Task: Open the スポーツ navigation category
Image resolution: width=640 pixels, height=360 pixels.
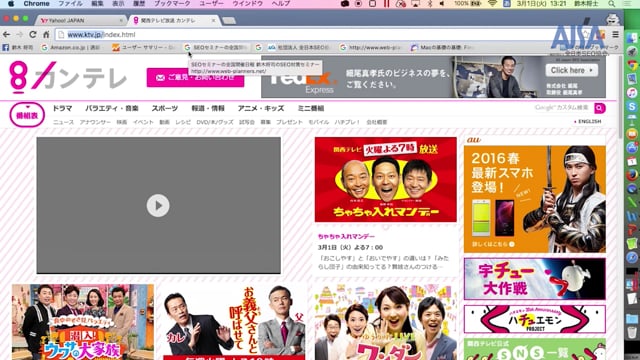Action: click(x=165, y=108)
